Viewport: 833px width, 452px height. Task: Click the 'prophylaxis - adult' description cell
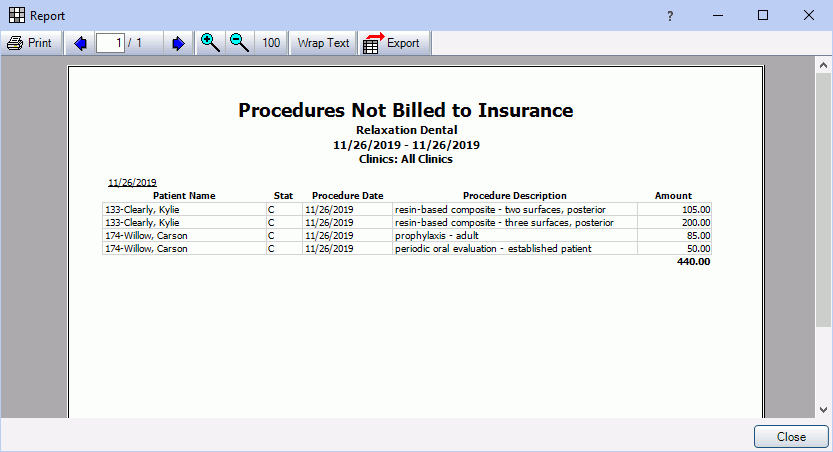pos(515,235)
